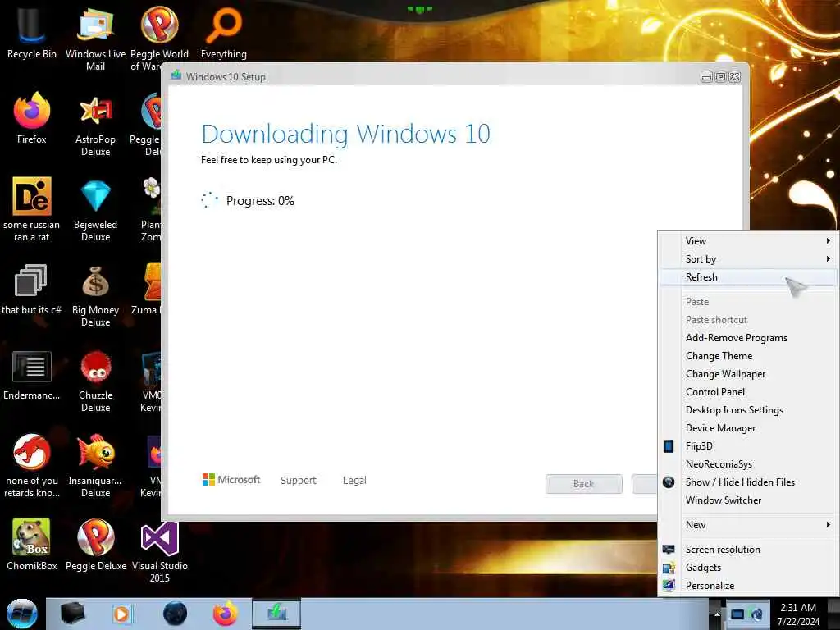Open the media player taskbar icon
Viewport: 840px width, 630px height.
pyautogui.click(x=121, y=614)
